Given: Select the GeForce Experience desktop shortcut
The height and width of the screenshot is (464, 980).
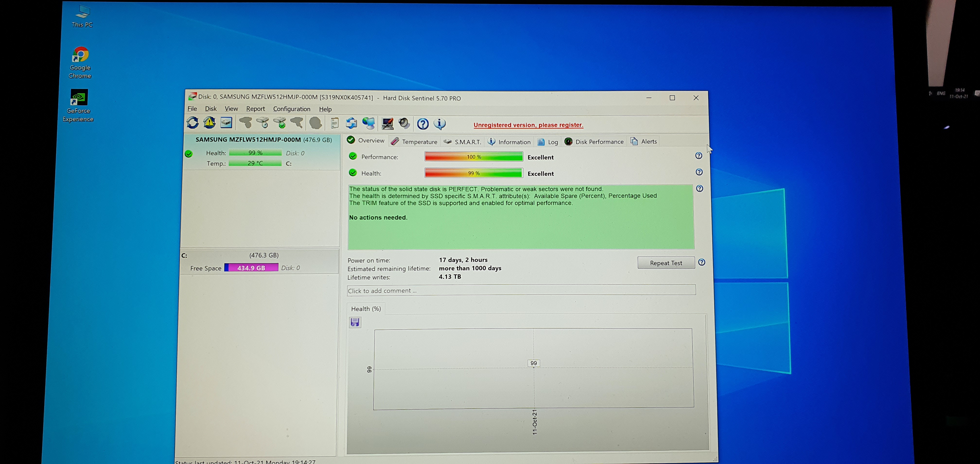Looking at the screenshot, I should pos(78,106).
